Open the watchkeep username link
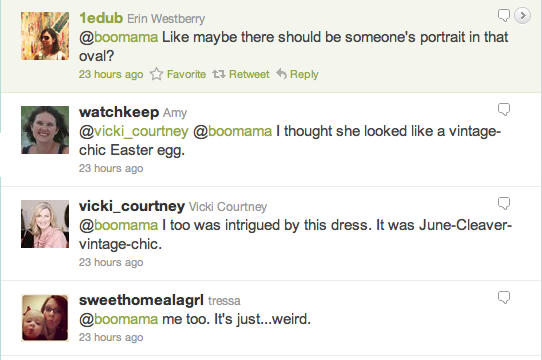The height and width of the screenshot is (360, 542). click(119, 112)
